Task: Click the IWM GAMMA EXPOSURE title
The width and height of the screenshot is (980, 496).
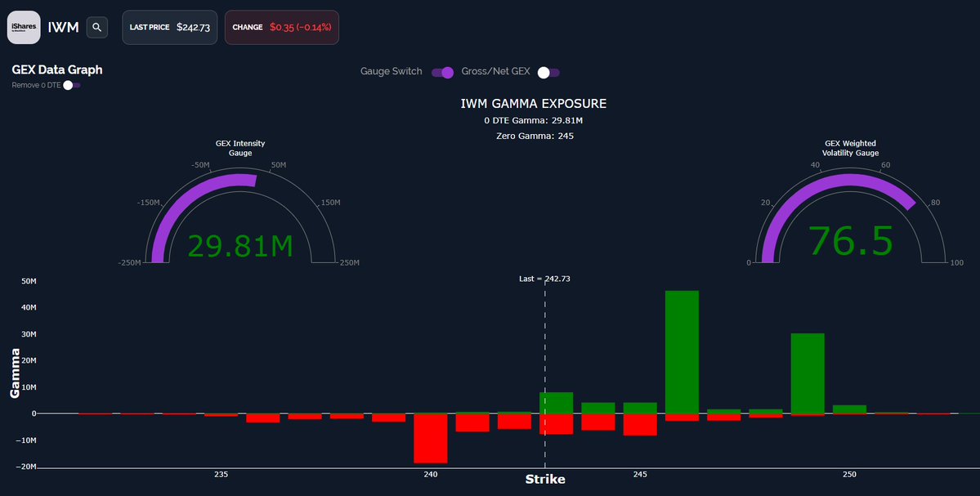Action: [533, 104]
